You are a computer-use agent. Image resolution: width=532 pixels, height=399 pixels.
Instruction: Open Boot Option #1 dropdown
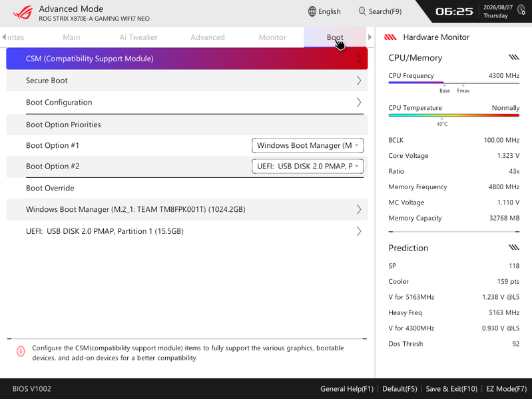coord(308,146)
